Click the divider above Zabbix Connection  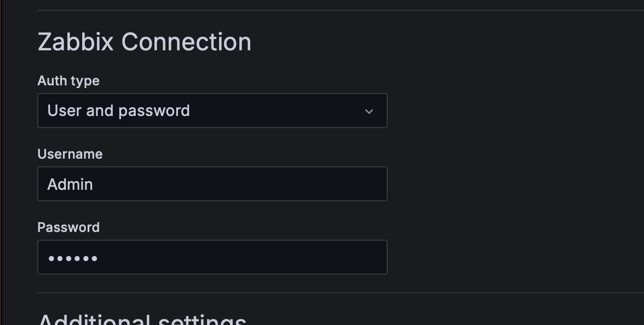[329, 10]
